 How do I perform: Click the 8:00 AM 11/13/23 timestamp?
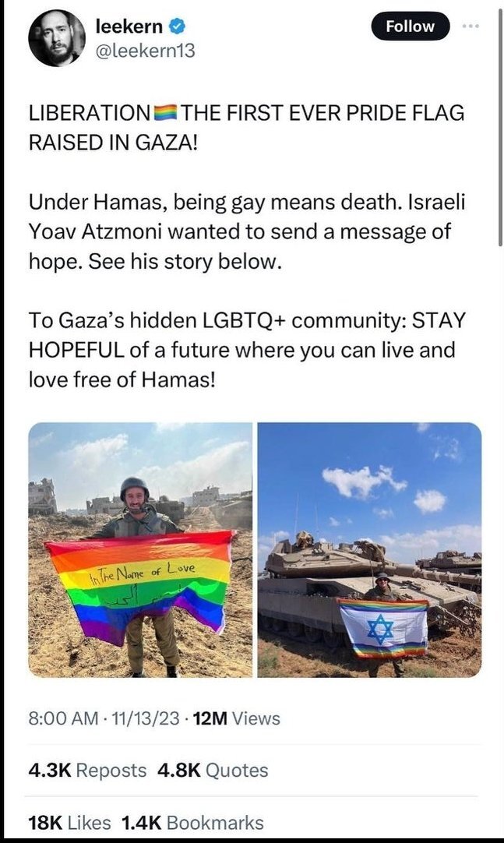pos(104,718)
